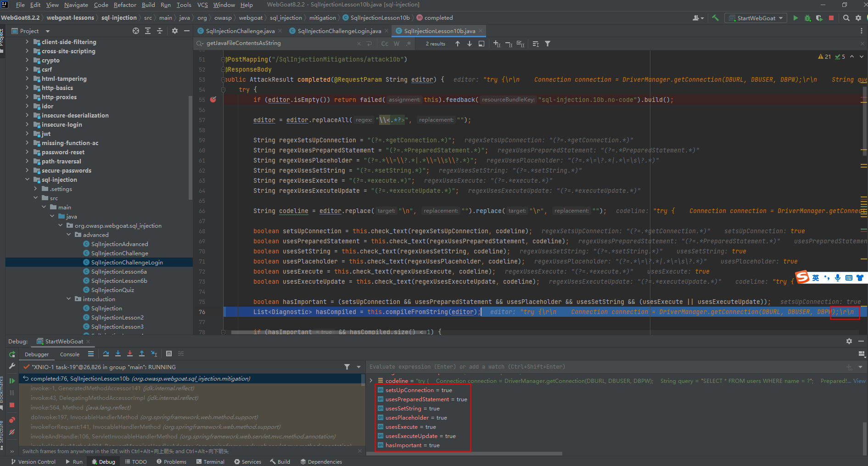The height and width of the screenshot is (466, 868).
Task: Select SqlInjectionLesson6a in project tree
Action: [x=119, y=271]
